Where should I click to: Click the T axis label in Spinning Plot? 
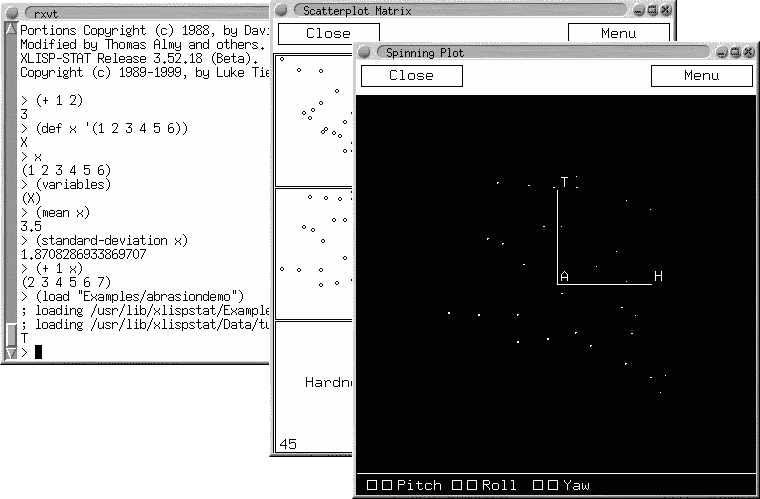pos(564,182)
